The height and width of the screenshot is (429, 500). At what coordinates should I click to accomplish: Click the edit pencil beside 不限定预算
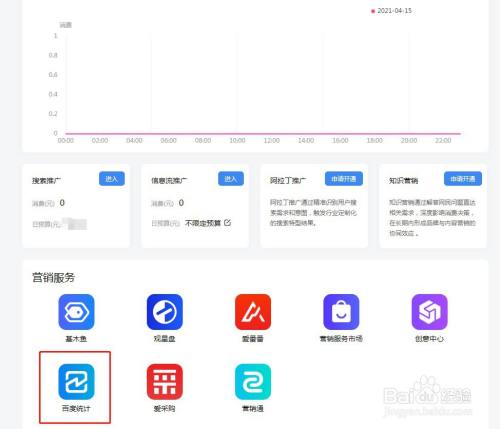228,222
